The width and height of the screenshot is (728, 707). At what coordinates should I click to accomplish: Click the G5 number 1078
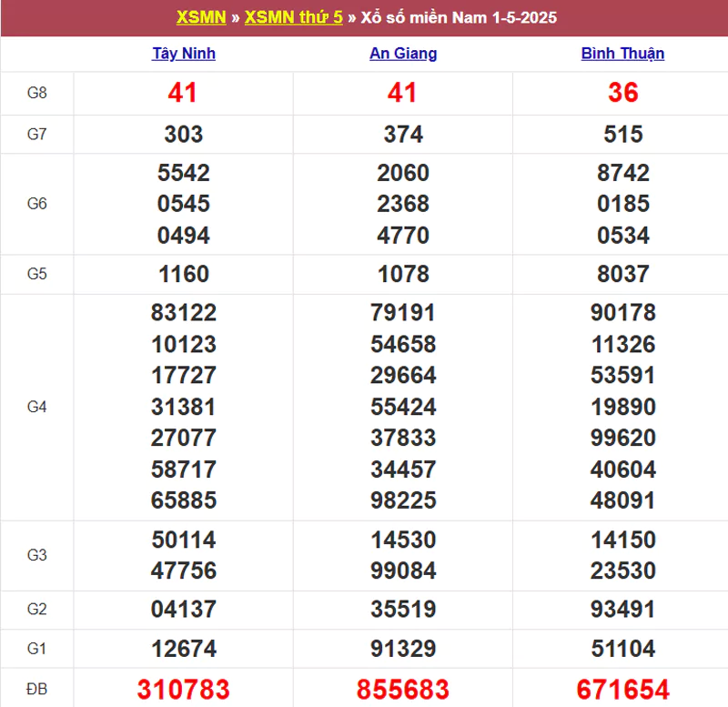[x=403, y=274]
